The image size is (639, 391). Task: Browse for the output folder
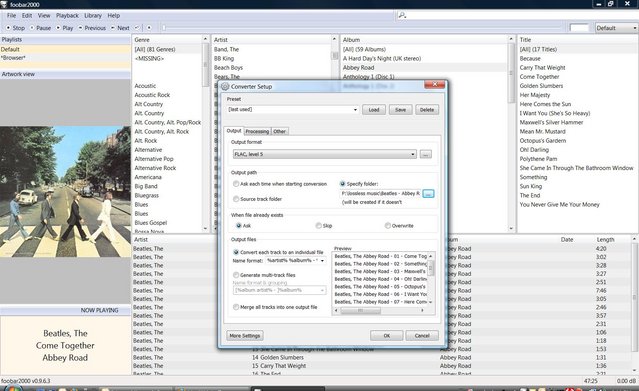pos(428,194)
